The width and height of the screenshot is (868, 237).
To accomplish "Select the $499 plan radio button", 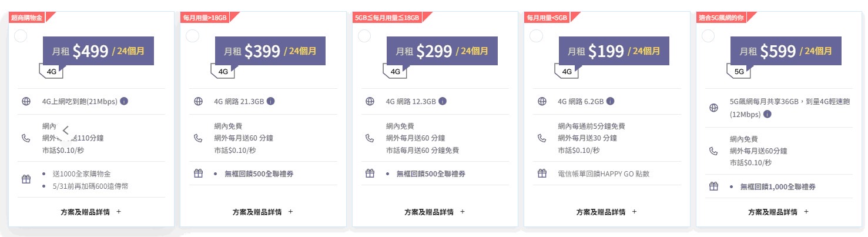I will coord(20,36).
